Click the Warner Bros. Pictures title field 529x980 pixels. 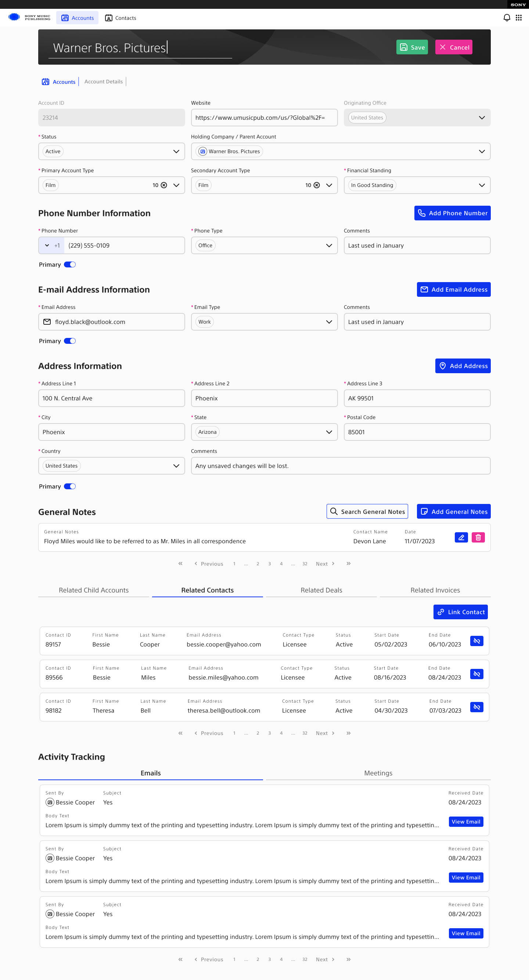tap(140, 48)
